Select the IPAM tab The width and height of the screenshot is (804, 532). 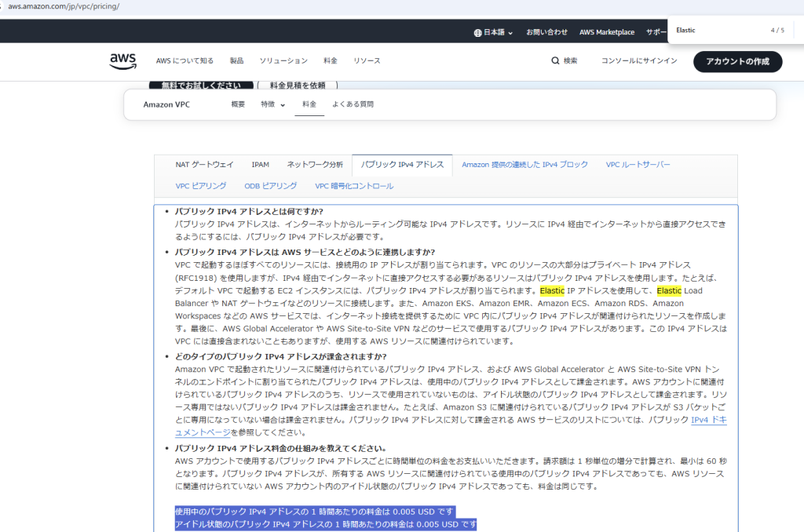point(260,165)
